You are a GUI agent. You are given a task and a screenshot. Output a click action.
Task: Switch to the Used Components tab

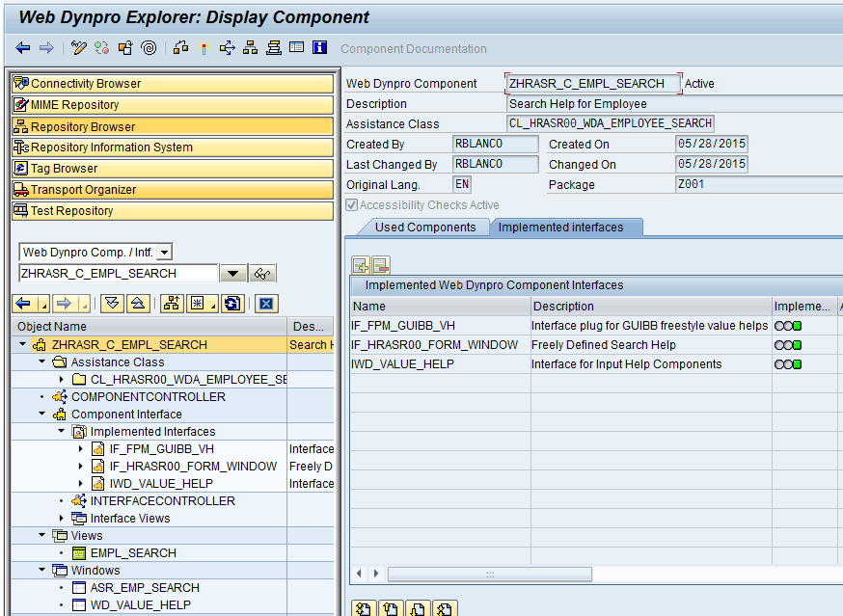click(425, 228)
